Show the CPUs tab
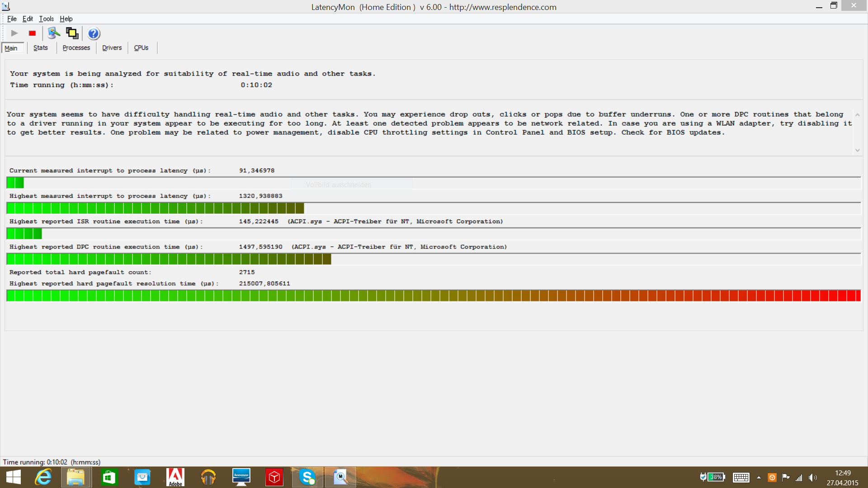 pyautogui.click(x=141, y=48)
